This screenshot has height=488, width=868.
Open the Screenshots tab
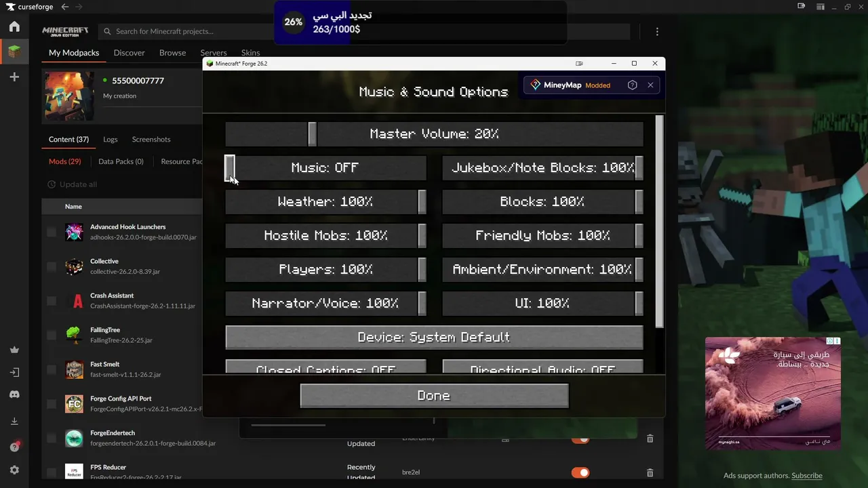(151, 140)
